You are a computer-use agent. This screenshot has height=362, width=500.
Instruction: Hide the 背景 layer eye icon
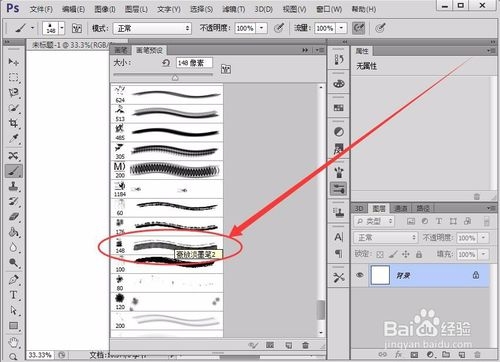[x=360, y=275]
